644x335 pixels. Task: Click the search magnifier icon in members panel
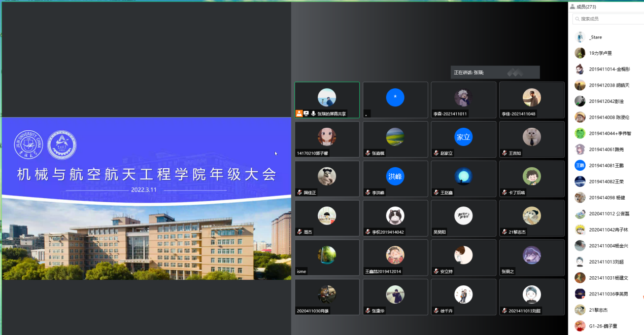[x=577, y=19]
